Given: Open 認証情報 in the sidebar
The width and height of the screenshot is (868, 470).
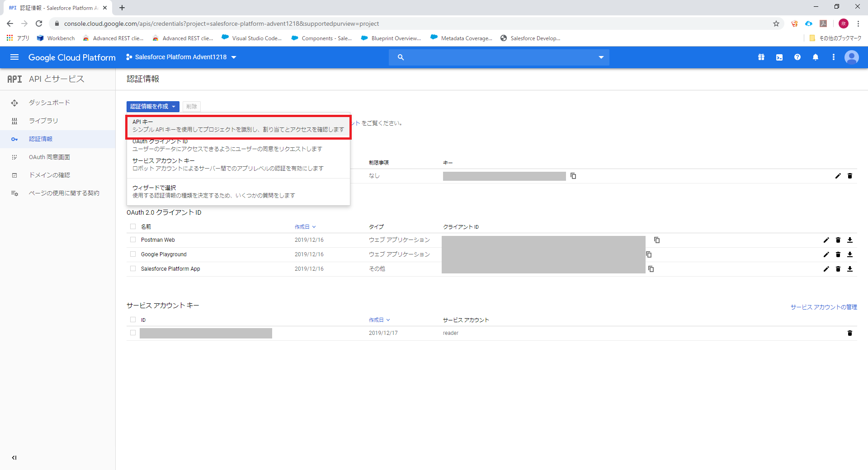Looking at the screenshot, I should click(58, 139).
